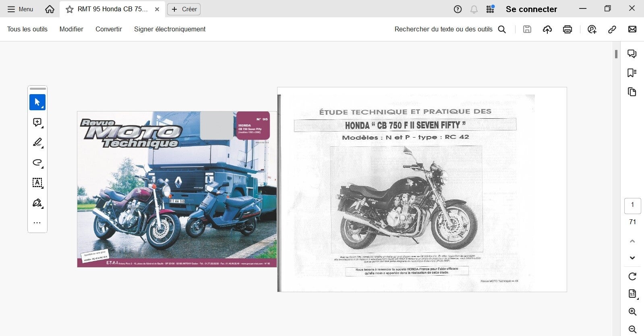Screen dimensions: 644x336
Task: Click the cloud upload icon
Action: pos(547,29)
